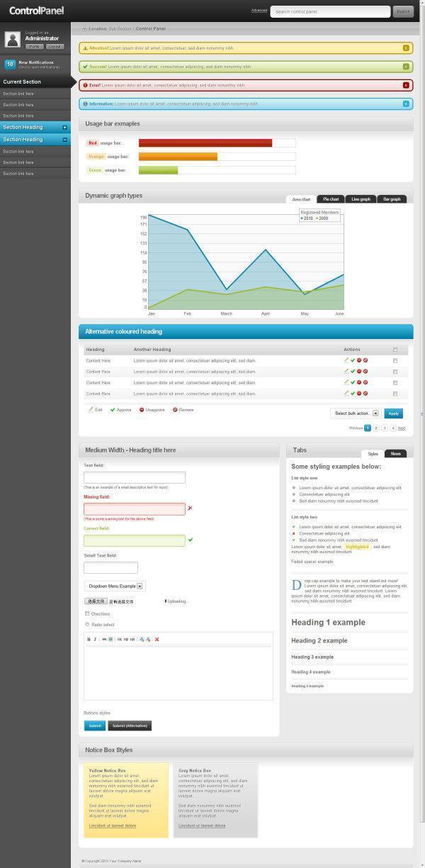The image size is (425, 868).
Task: Switch to the News tab
Action: (395, 453)
